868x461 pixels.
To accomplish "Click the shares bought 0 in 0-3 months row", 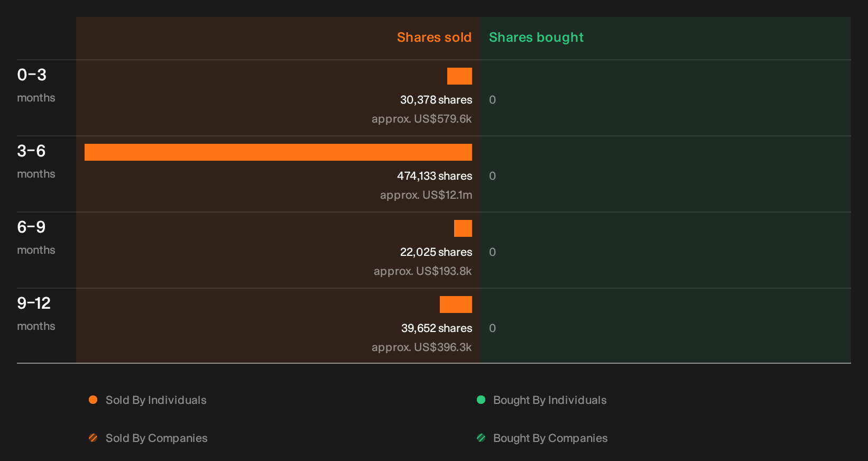I will 493,100.
